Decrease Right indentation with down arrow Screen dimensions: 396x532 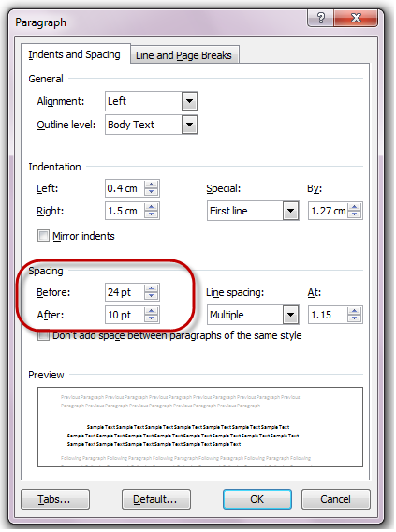click(152, 214)
